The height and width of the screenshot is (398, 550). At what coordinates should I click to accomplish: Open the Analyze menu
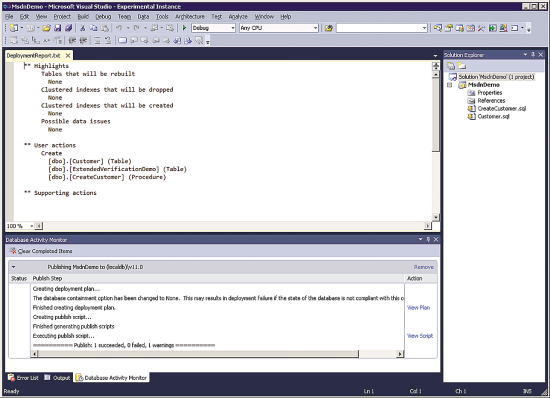point(238,16)
